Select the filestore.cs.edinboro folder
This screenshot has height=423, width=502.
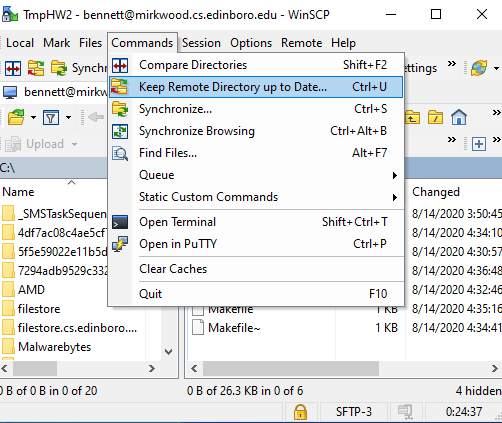coord(70,328)
